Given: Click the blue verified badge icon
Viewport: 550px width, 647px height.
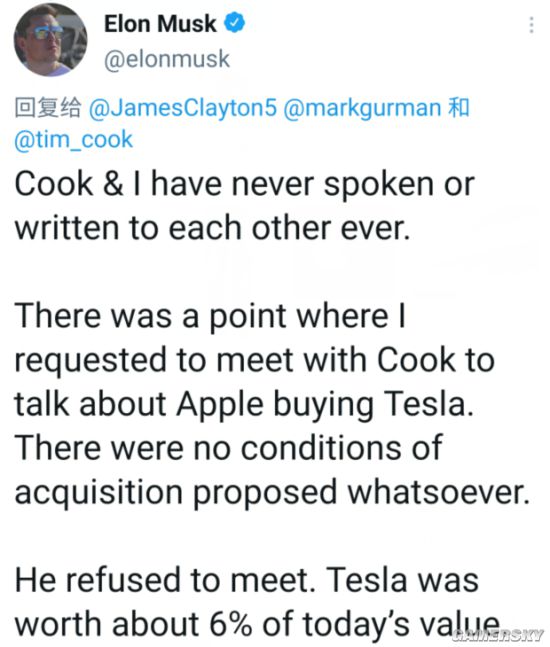Looking at the screenshot, I should point(234,23).
